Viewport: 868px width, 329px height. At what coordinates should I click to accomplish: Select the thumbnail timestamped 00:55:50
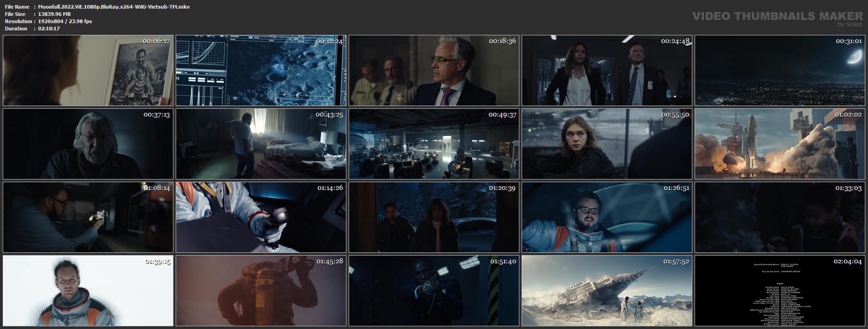click(607, 144)
